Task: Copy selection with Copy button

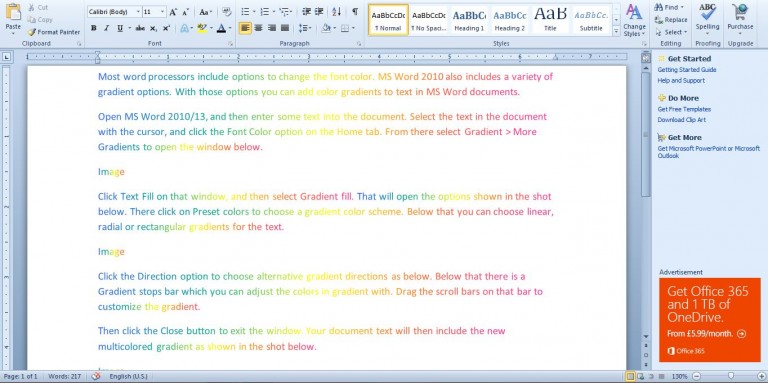Action: click(x=40, y=20)
